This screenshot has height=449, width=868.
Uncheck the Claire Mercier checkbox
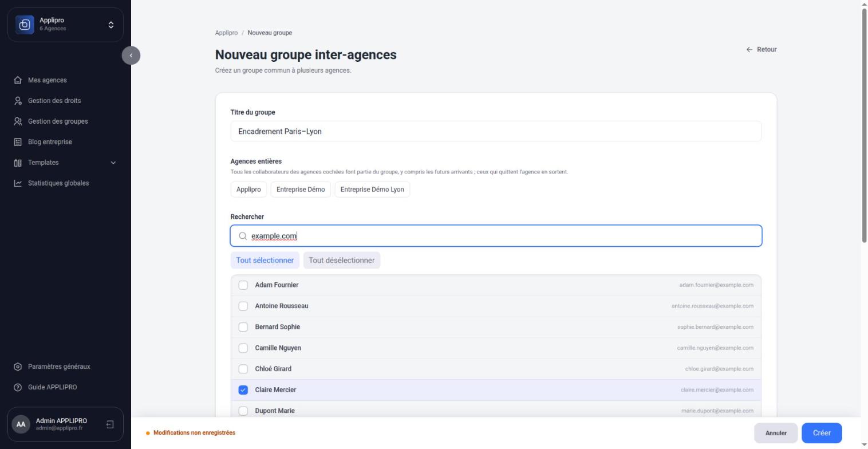243,390
